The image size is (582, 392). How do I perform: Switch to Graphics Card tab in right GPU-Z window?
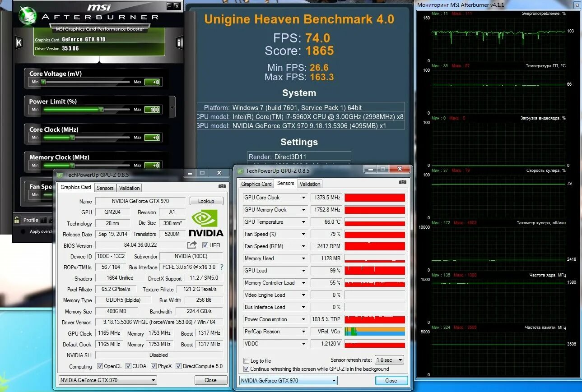coord(256,184)
